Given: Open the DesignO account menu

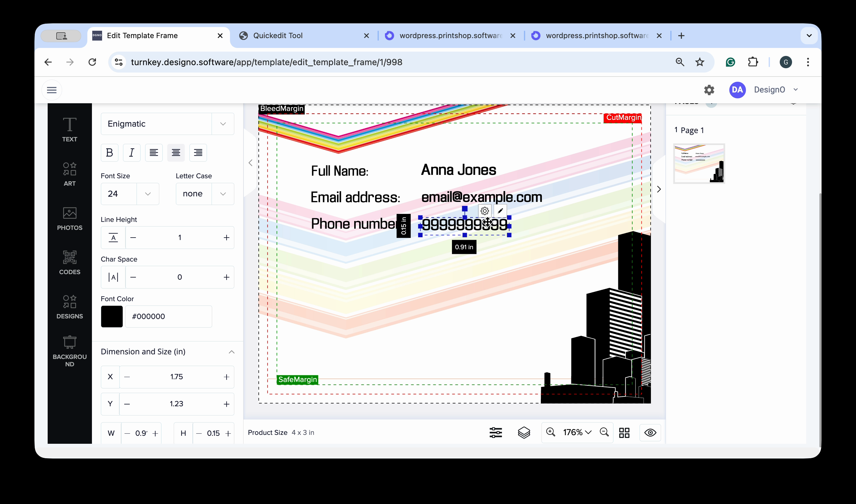Looking at the screenshot, I should pyautogui.click(x=769, y=90).
